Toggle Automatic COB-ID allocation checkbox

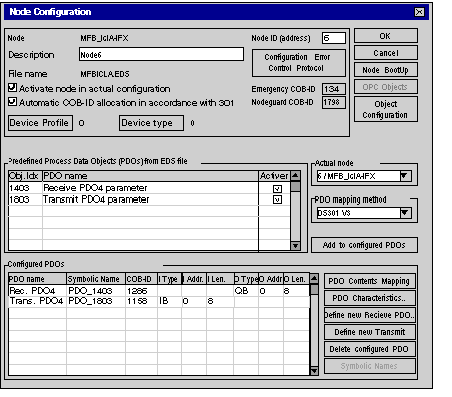[x=12, y=102]
